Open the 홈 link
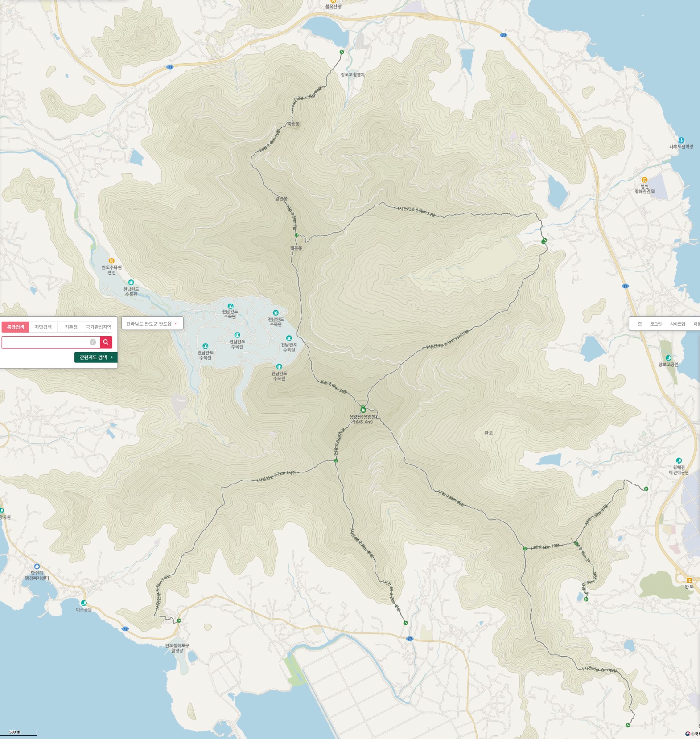The width and height of the screenshot is (700, 739). click(640, 324)
